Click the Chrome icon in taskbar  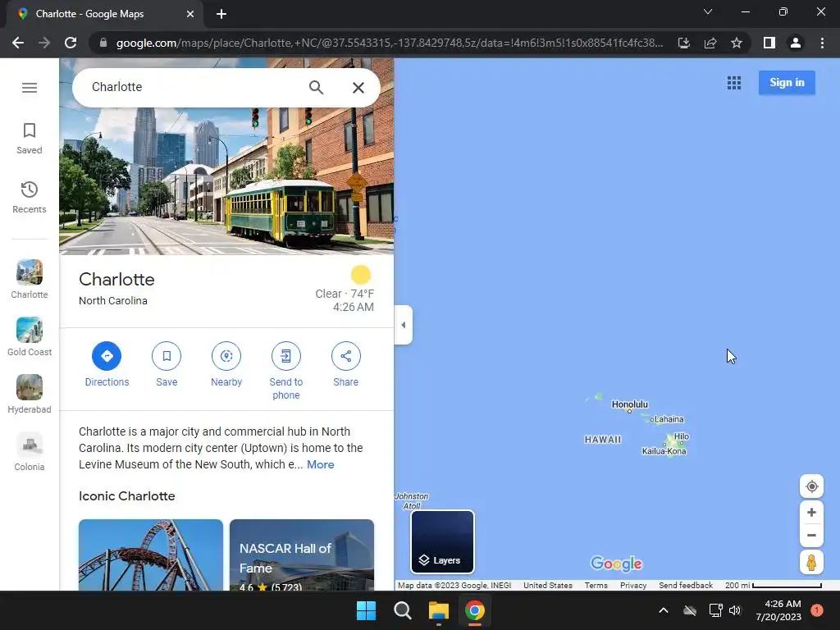click(475, 610)
